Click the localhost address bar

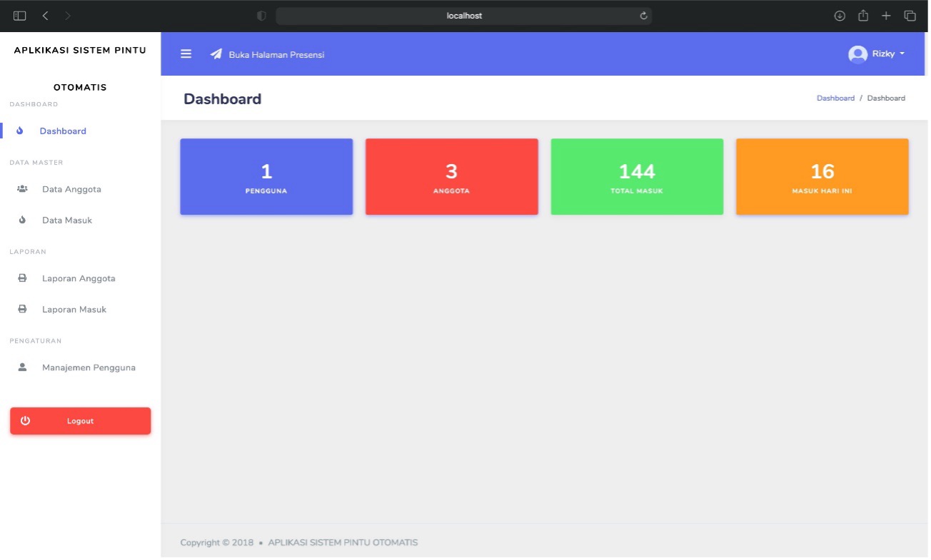[464, 16]
